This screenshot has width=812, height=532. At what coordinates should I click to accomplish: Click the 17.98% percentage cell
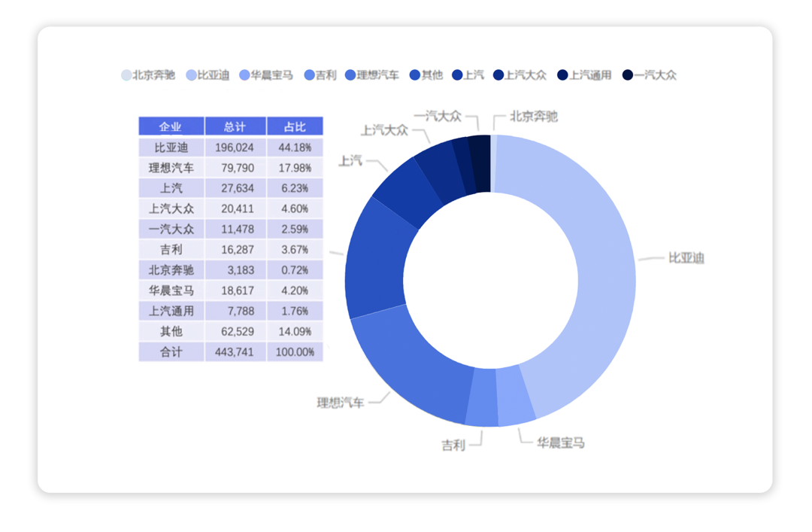point(295,168)
